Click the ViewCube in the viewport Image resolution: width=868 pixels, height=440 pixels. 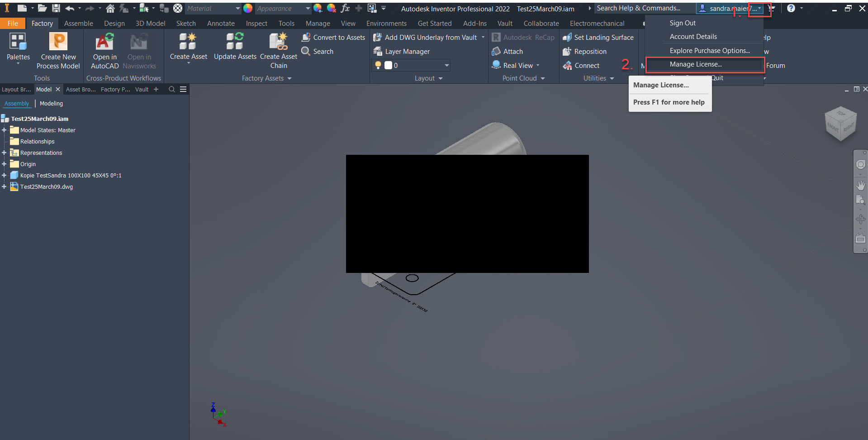841,123
